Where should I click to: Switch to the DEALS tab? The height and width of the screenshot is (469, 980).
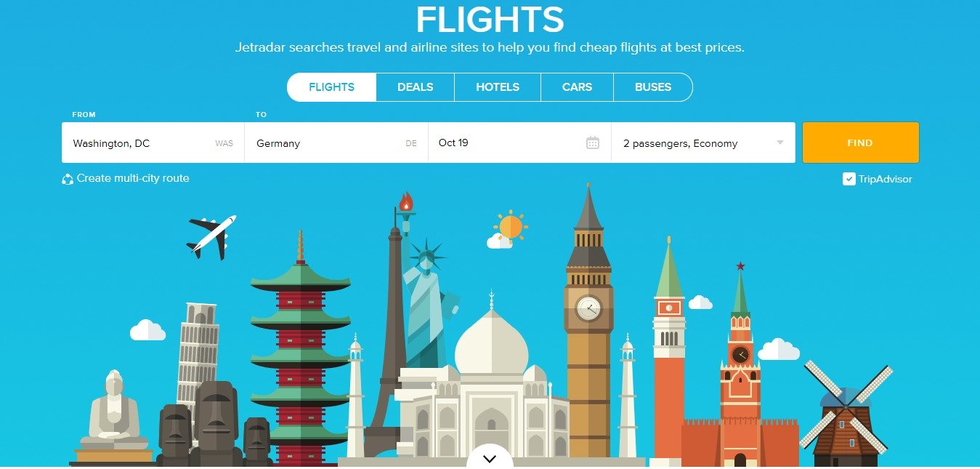pyautogui.click(x=415, y=87)
